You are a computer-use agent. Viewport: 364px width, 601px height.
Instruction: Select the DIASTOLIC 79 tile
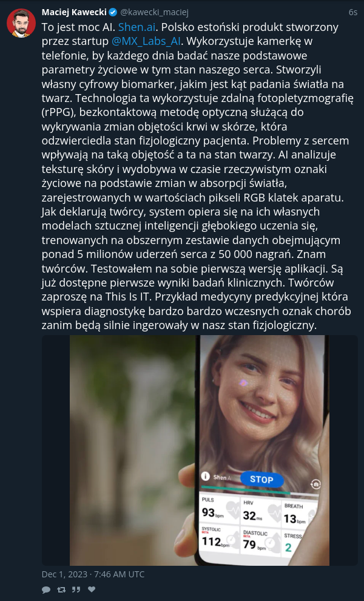[261, 542]
